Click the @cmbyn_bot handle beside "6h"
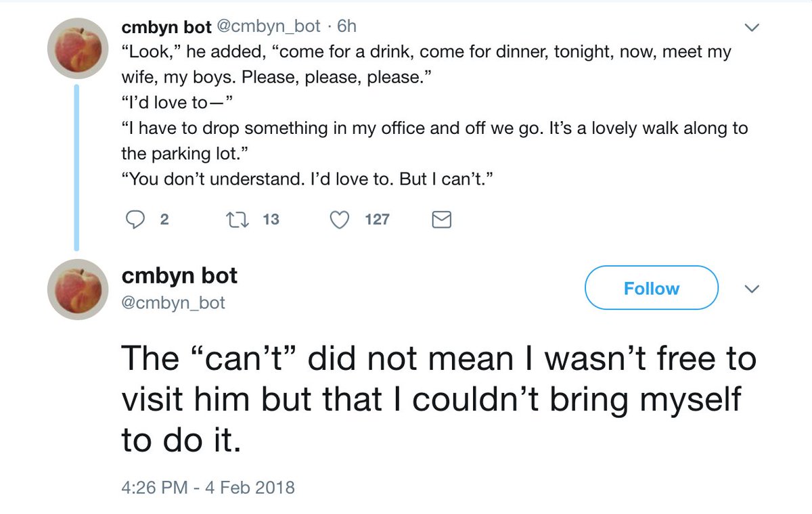 tap(269, 26)
